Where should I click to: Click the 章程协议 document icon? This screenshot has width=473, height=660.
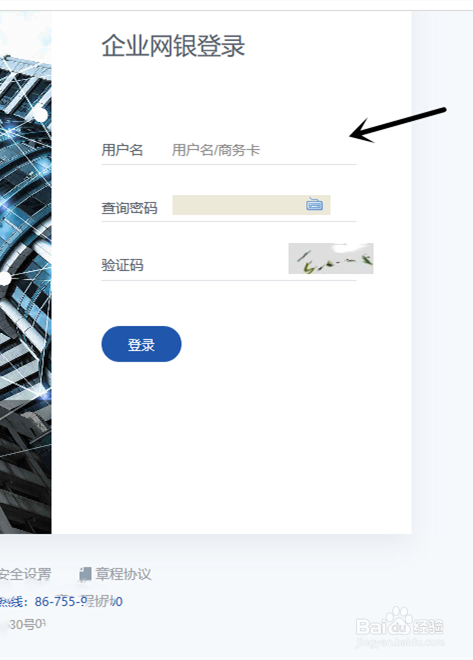coord(85,574)
